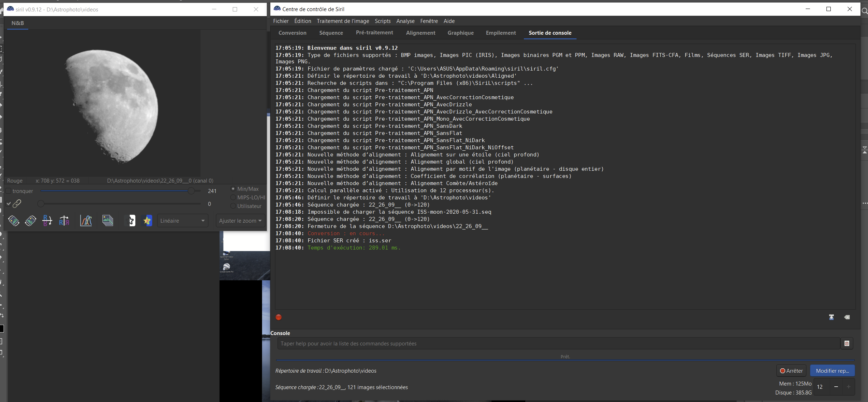The width and height of the screenshot is (868, 402).
Task: Toggle false color rendering star icon
Action: coord(147,221)
